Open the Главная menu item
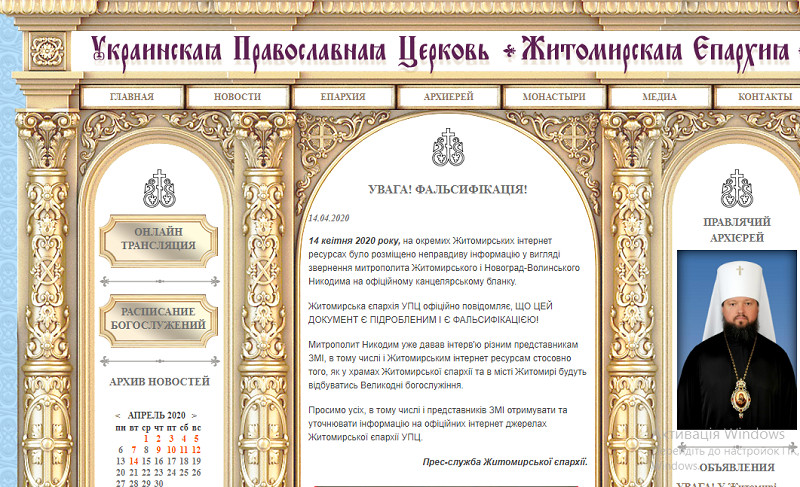 click(132, 97)
